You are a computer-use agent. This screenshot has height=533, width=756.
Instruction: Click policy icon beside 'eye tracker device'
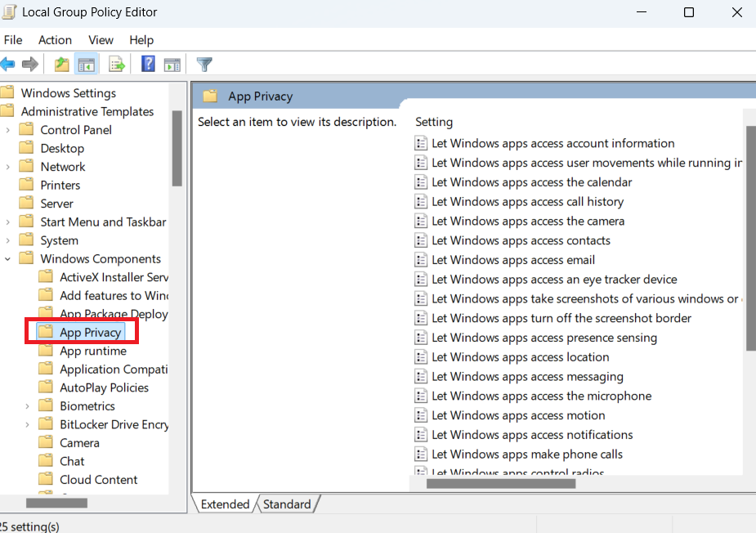(x=421, y=280)
